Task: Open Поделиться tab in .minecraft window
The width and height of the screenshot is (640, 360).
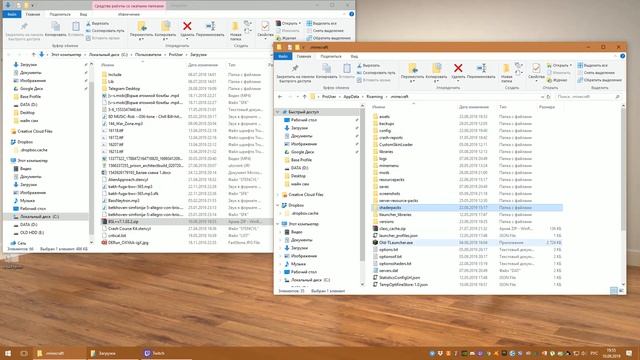Action: [x=331, y=56]
